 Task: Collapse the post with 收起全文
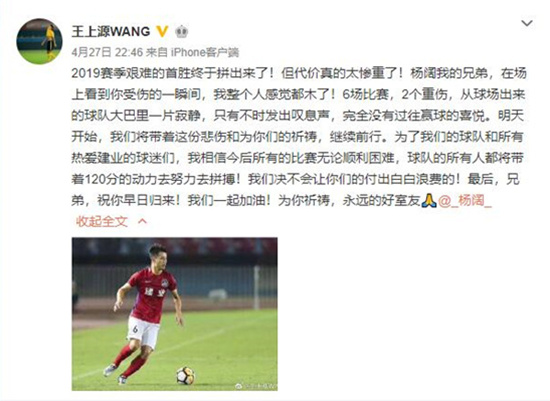tap(102, 221)
